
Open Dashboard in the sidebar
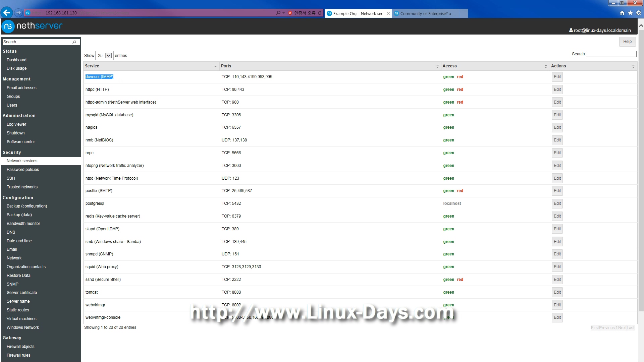tap(16, 60)
